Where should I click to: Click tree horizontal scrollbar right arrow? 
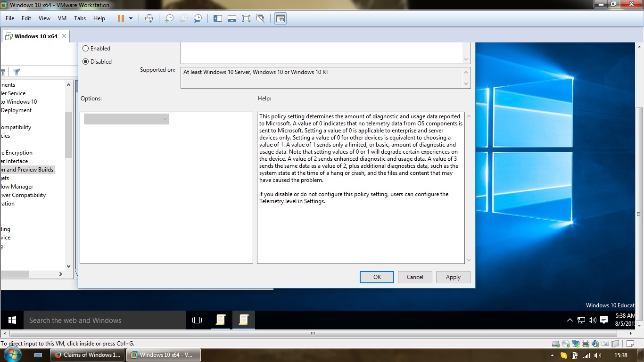pos(60,274)
